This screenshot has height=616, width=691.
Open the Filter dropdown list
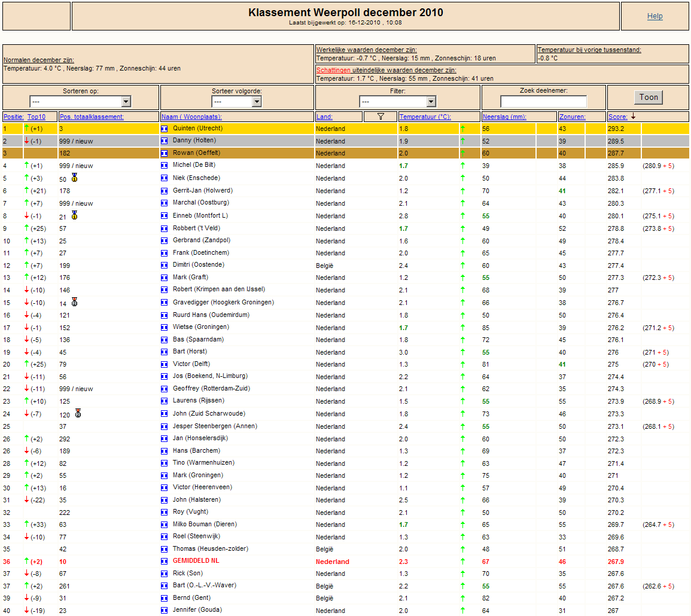[x=397, y=102]
